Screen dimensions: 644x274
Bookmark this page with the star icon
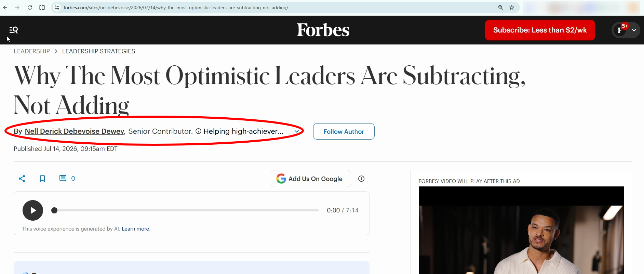(512, 8)
